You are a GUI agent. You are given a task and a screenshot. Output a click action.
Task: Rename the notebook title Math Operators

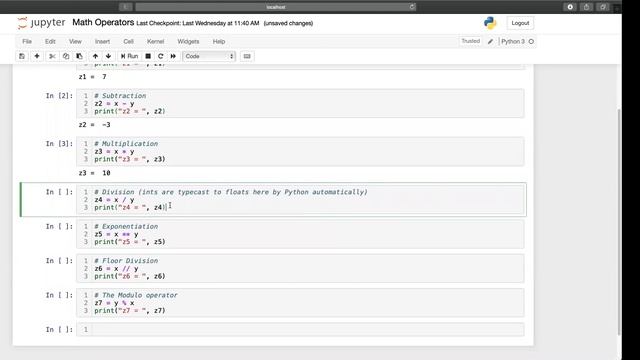pyautogui.click(x=103, y=23)
